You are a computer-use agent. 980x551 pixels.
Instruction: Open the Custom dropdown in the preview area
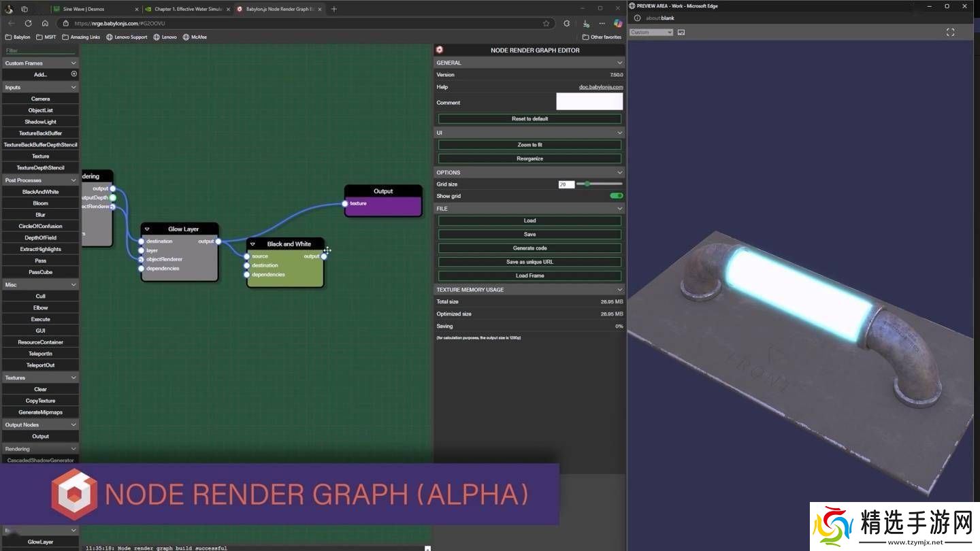pos(651,32)
